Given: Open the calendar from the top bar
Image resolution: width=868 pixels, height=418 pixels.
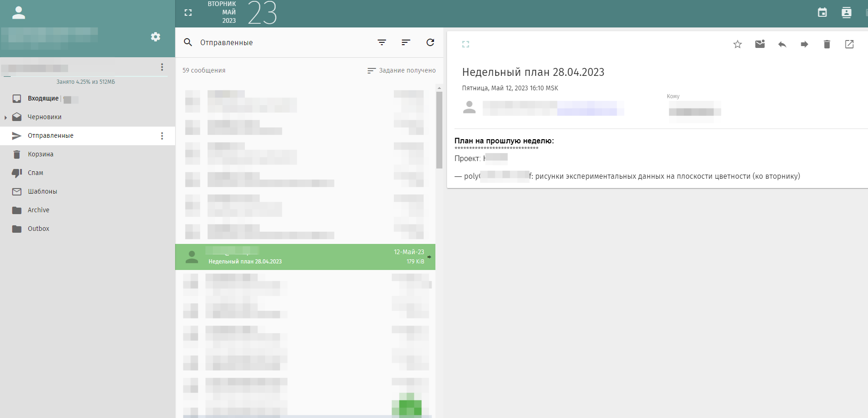Looking at the screenshot, I should click(x=822, y=13).
